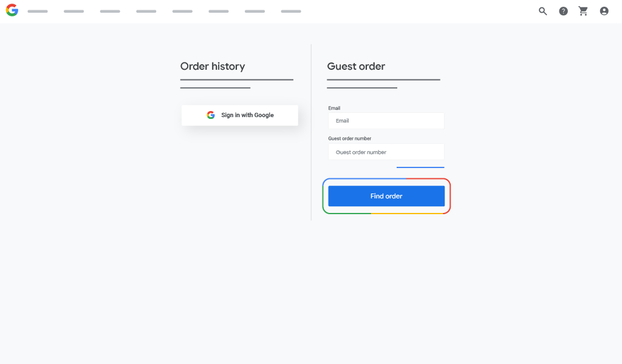Open fourth navigation menu item
Image resolution: width=622 pixels, height=364 pixels.
(146, 12)
